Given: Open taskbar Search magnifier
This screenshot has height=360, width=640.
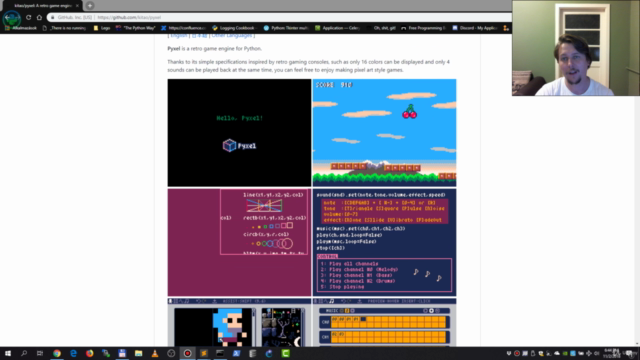Looking at the screenshot, I should 24,353.
